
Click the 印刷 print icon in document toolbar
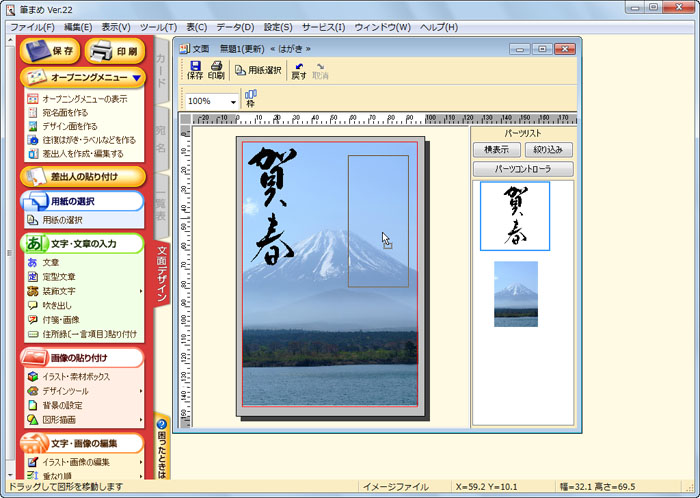point(216,69)
